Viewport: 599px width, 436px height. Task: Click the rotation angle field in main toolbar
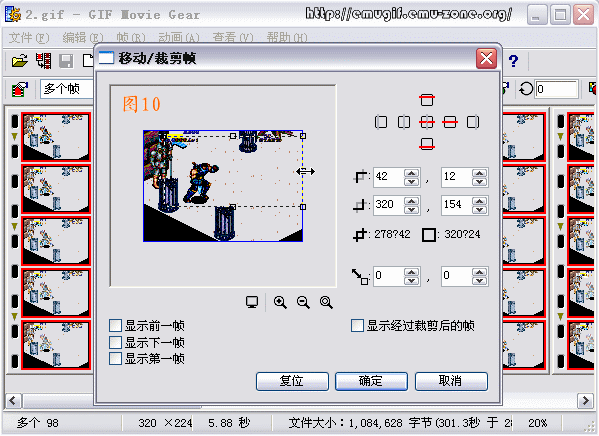click(x=556, y=89)
